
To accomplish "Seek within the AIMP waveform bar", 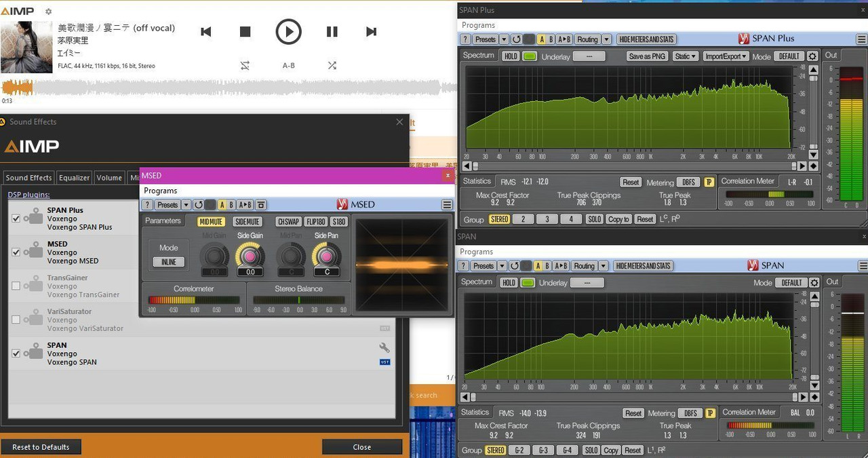I will click(x=229, y=88).
